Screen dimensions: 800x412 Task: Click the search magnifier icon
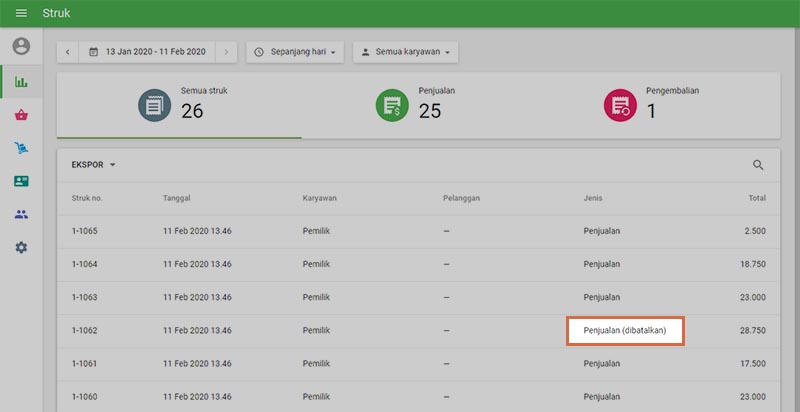(x=758, y=165)
